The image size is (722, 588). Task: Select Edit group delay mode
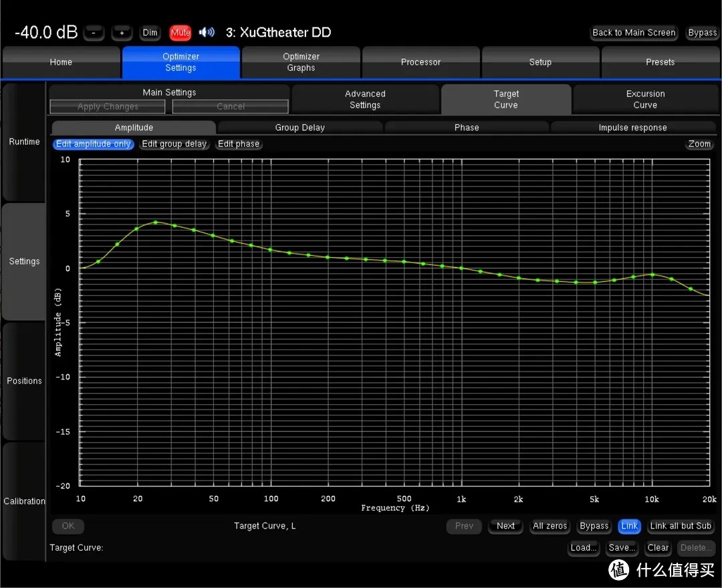point(174,144)
